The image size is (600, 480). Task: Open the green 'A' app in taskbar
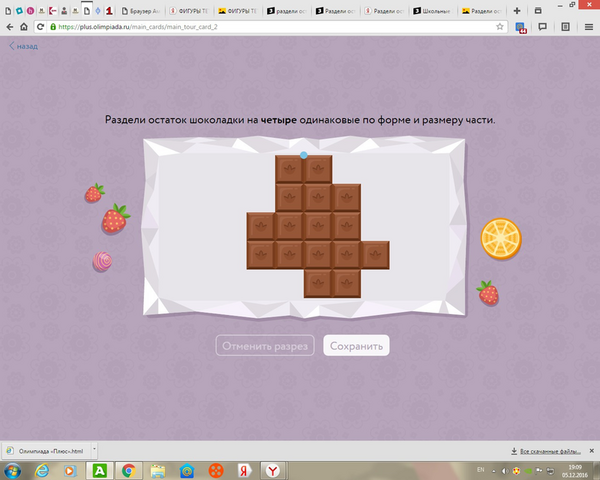[99, 470]
